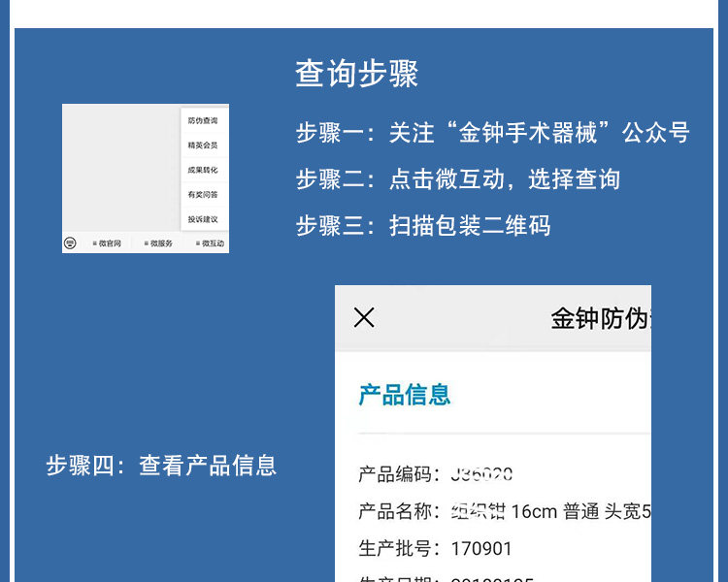728x582 pixels.
Task: Close the 金钟防伪 page with X icon
Action: [364, 317]
